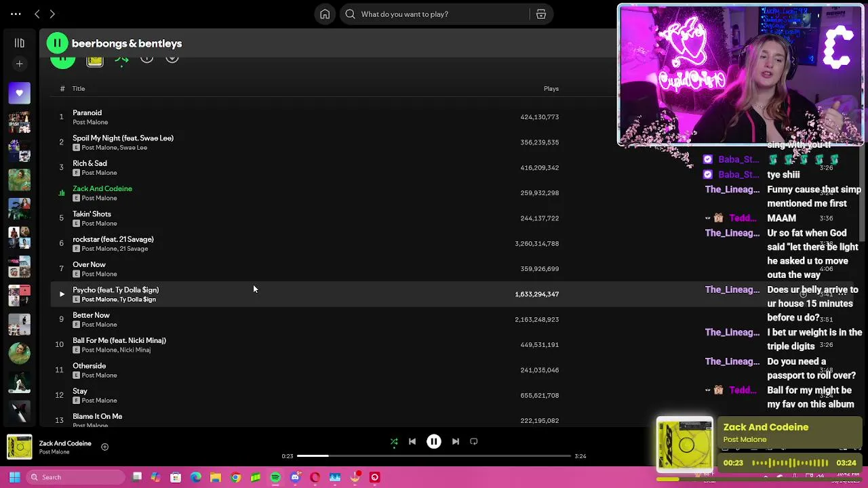Toggle repeat in the bottom player
868x488 pixels.
coord(474,441)
